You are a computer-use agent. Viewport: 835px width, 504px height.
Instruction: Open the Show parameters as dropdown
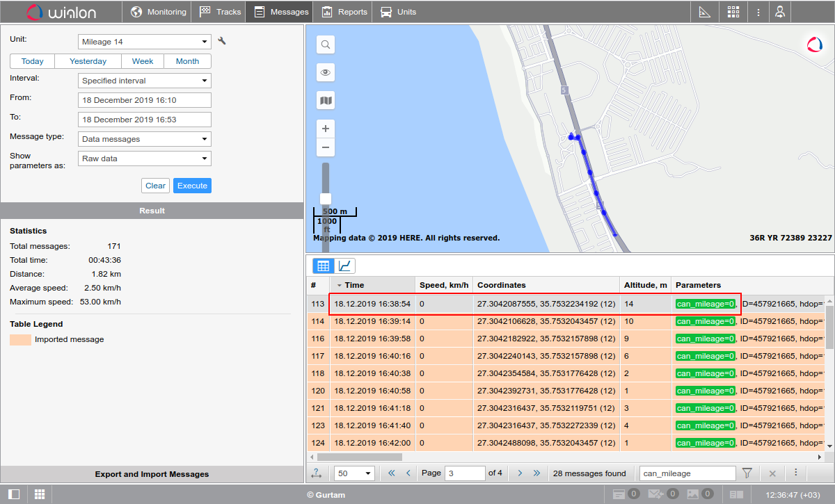click(145, 158)
